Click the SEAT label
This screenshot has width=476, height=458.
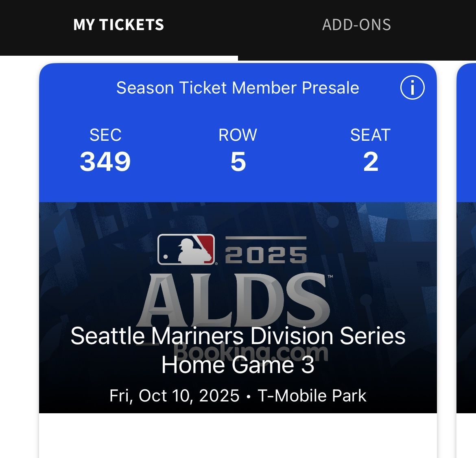click(x=370, y=135)
